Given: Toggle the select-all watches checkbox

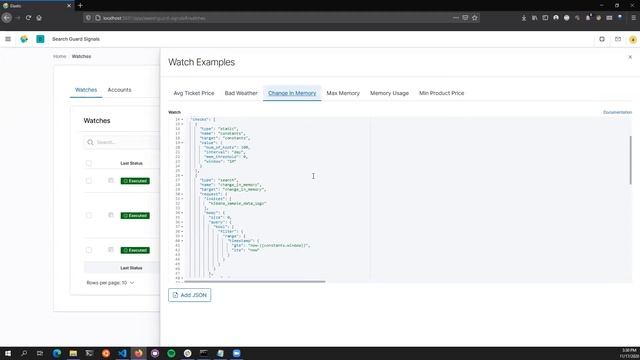Looking at the screenshot, I should (x=89, y=163).
